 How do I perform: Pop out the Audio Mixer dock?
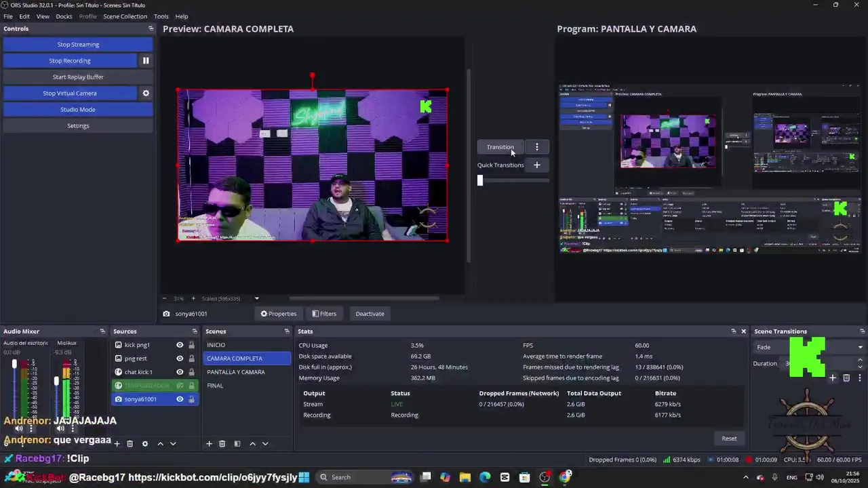tap(102, 331)
